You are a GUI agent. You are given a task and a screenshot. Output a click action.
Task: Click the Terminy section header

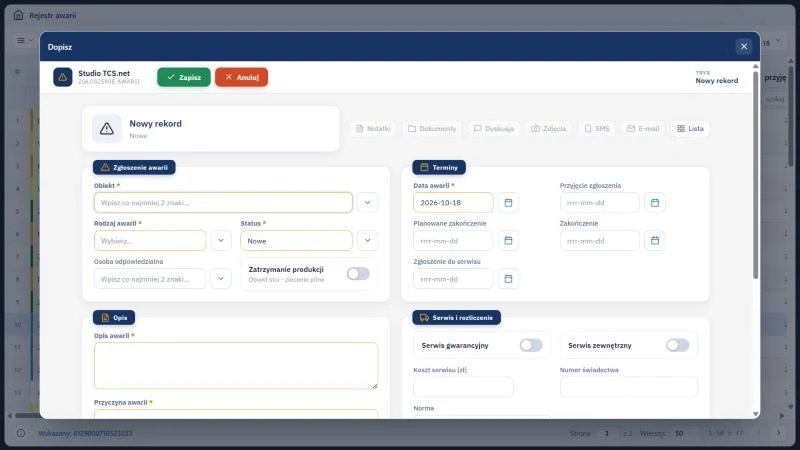pos(439,167)
